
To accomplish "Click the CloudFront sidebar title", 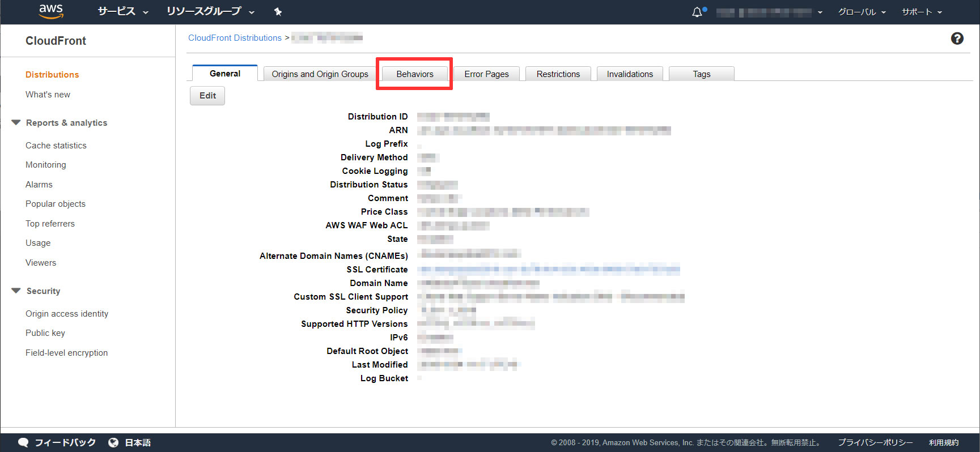I will click(x=56, y=41).
